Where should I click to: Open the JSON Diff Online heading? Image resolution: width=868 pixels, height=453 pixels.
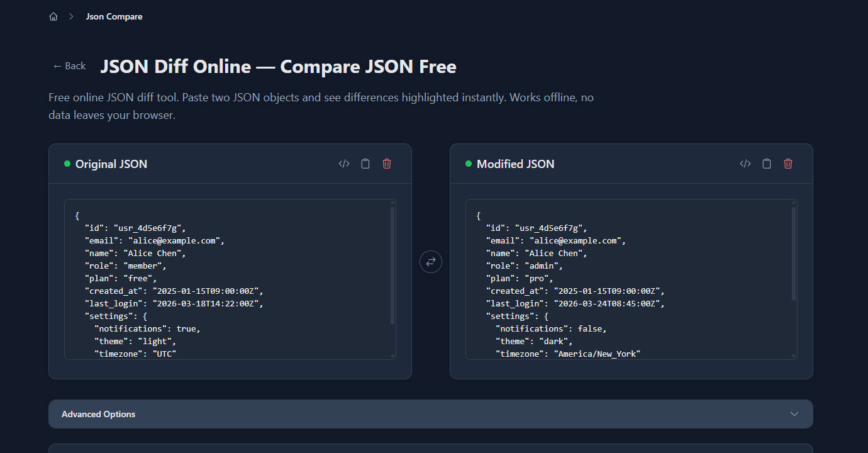point(278,66)
